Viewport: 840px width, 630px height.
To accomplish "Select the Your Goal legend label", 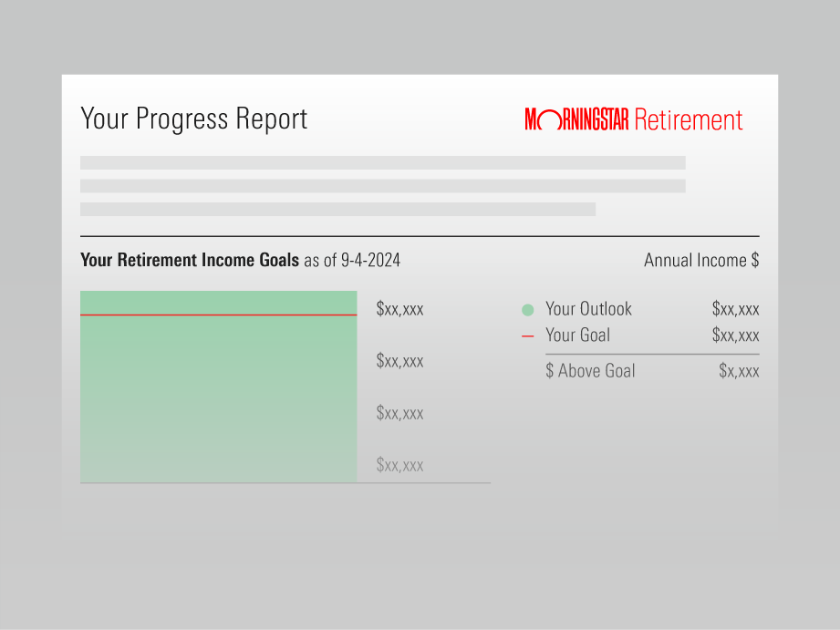I will click(x=577, y=335).
